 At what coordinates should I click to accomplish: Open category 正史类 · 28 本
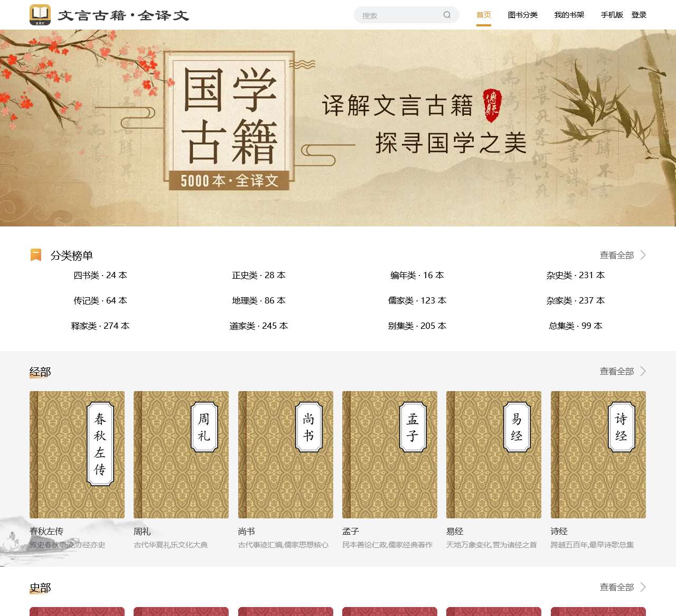[259, 275]
